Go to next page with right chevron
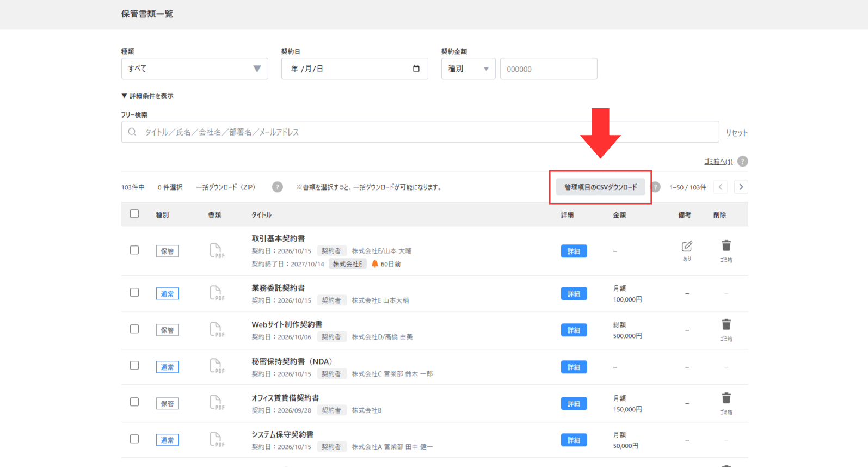868x467 pixels. coord(741,187)
